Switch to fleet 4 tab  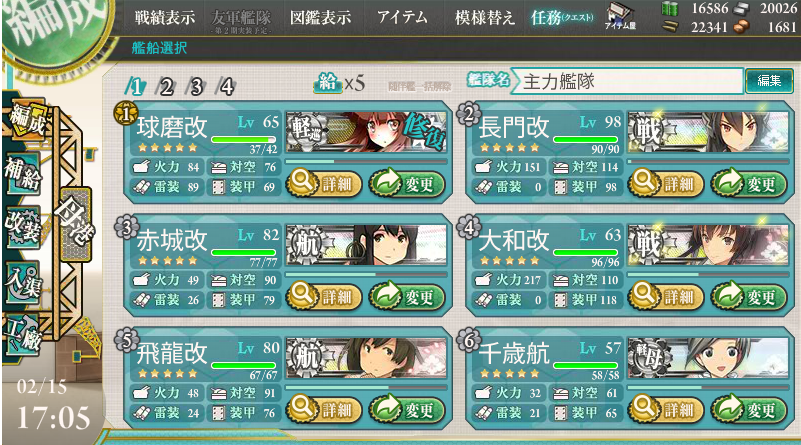[x=226, y=87]
